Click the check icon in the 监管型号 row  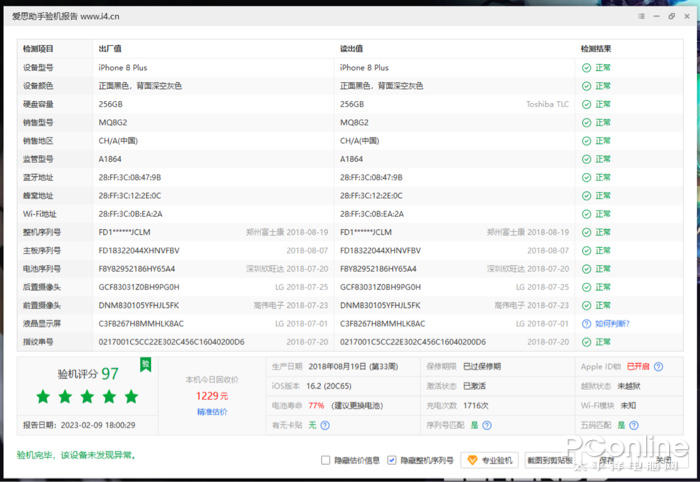coord(587,159)
